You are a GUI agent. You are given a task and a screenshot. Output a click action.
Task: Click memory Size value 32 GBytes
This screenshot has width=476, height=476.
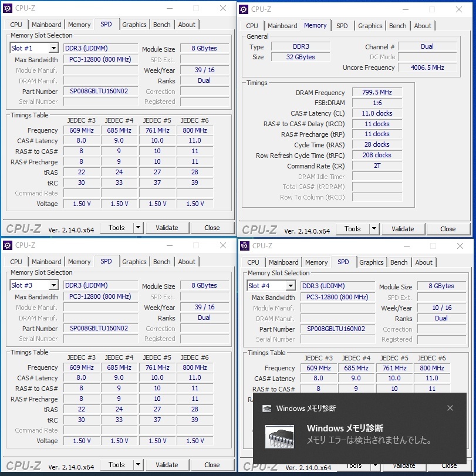pos(301,57)
